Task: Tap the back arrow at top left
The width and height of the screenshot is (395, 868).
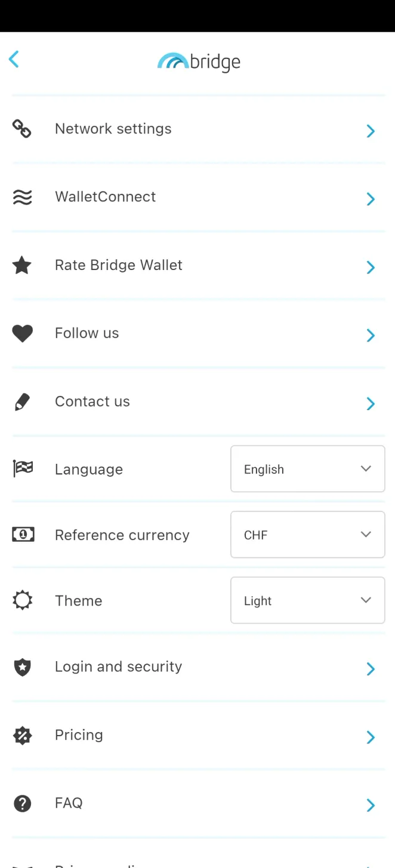Action: tap(14, 59)
